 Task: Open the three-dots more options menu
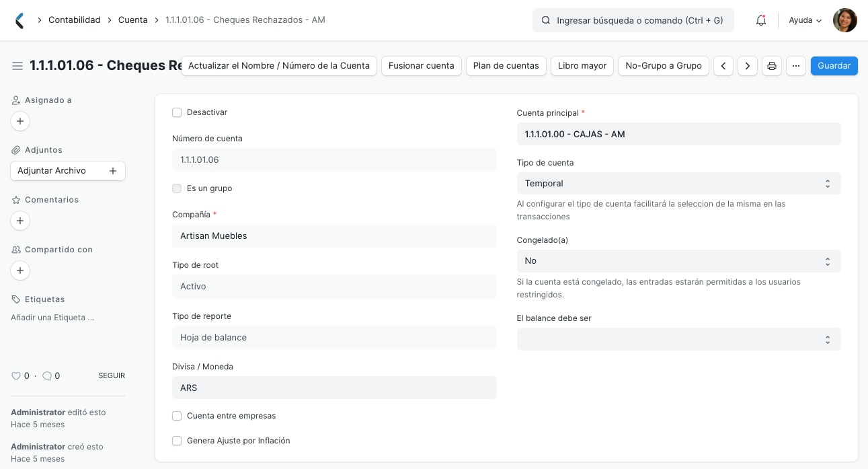796,66
